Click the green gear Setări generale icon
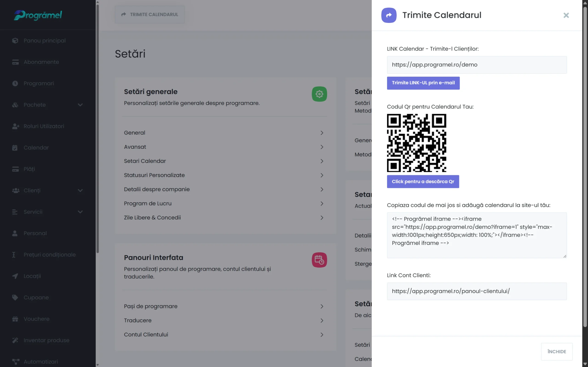The height and width of the screenshot is (367, 588). pos(319,94)
